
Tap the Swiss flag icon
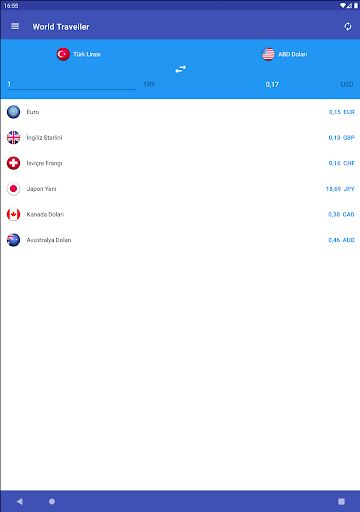[13, 163]
